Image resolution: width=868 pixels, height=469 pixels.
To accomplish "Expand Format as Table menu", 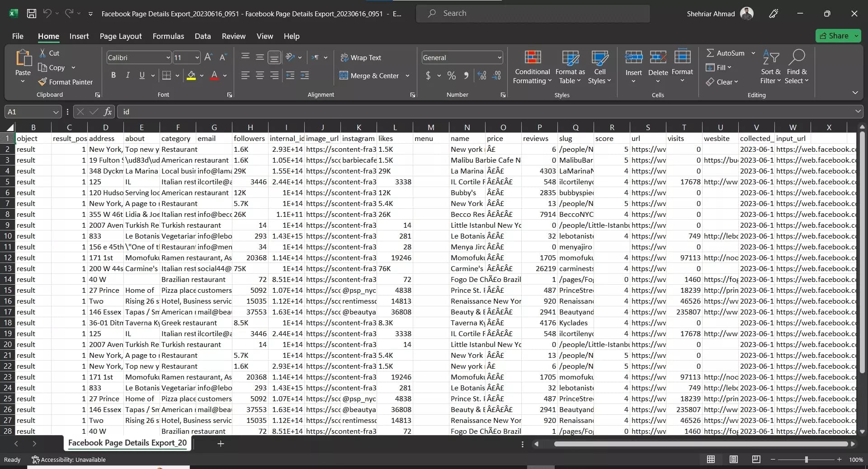I will [570, 67].
